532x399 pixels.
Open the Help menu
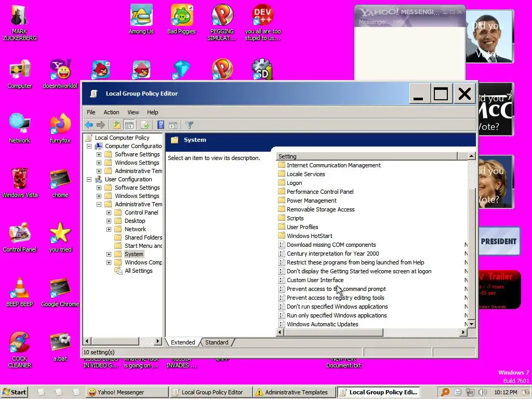pos(152,112)
